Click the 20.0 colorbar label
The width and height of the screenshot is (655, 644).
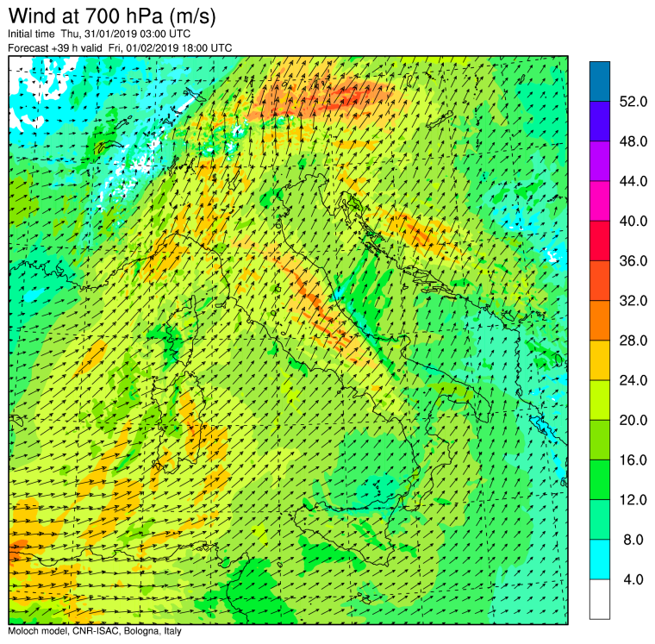coord(633,420)
